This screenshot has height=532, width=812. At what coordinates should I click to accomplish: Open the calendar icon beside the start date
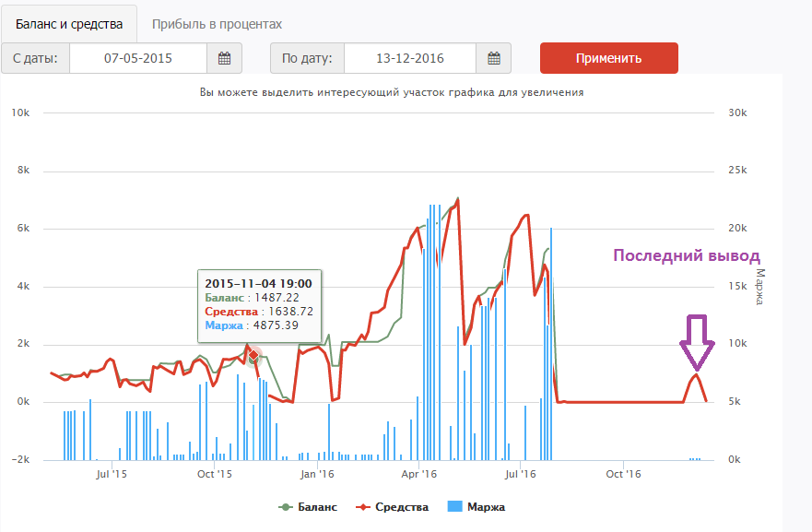(x=224, y=58)
